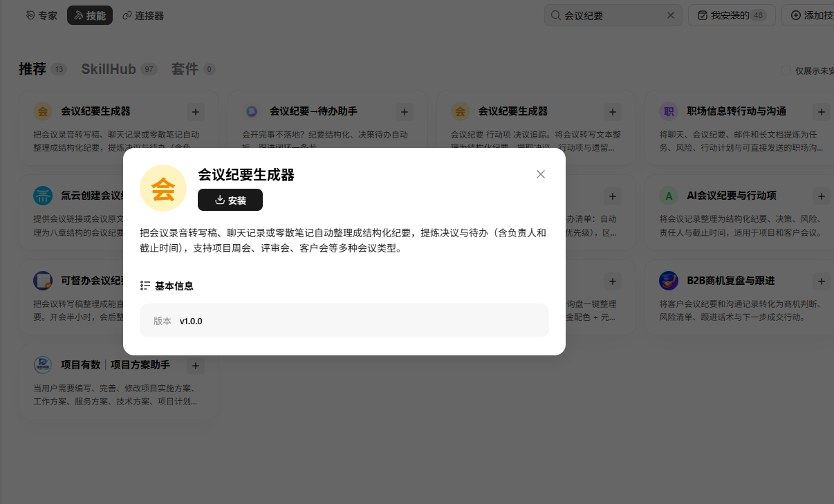The height and width of the screenshot is (504, 834).
Task: Click the search field containing 会议纪要
Action: (613, 15)
